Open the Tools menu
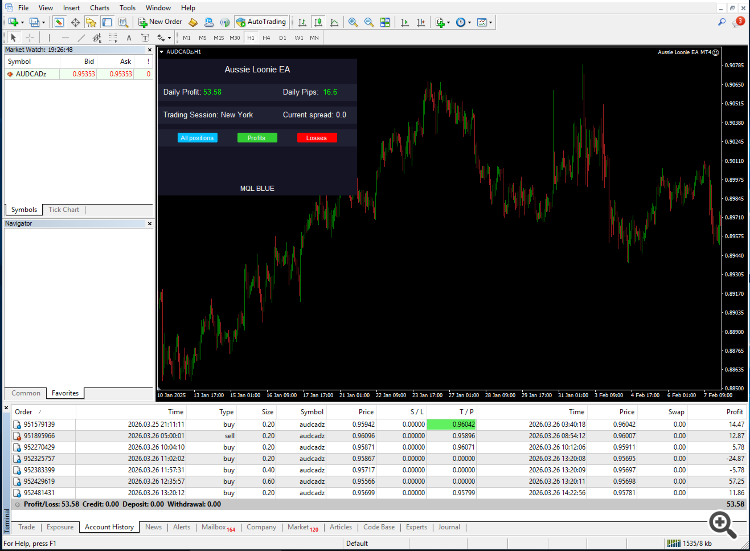 (x=127, y=8)
